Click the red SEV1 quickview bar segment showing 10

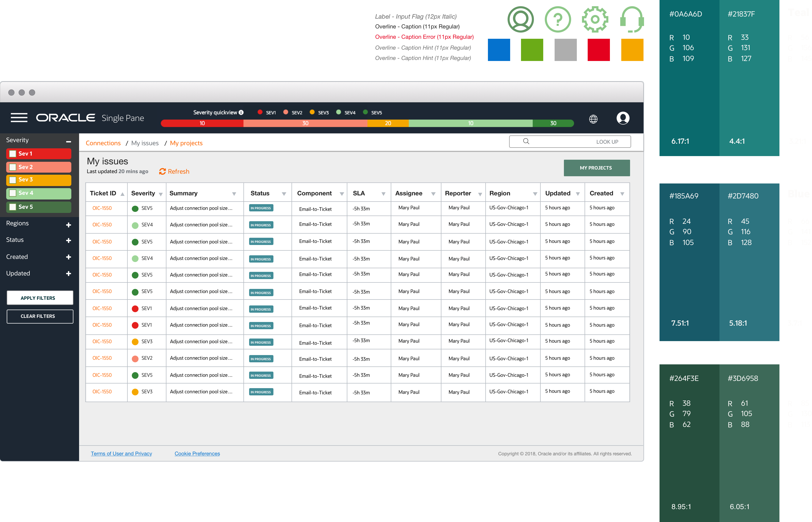(x=202, y=123)
